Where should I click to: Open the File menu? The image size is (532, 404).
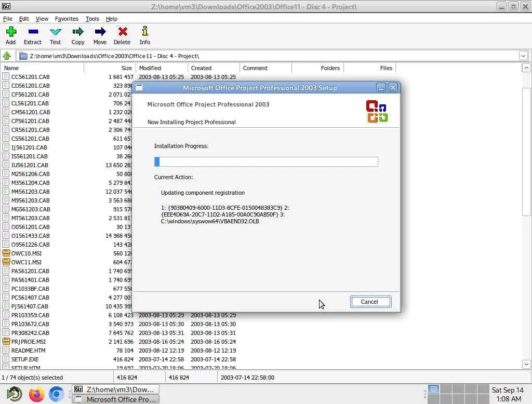point(7,19)
